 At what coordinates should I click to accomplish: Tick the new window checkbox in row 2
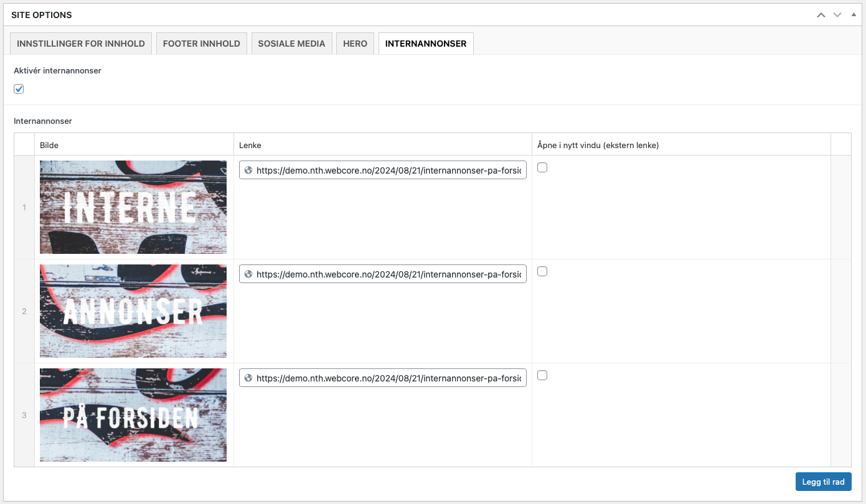(x=542, y=271)
